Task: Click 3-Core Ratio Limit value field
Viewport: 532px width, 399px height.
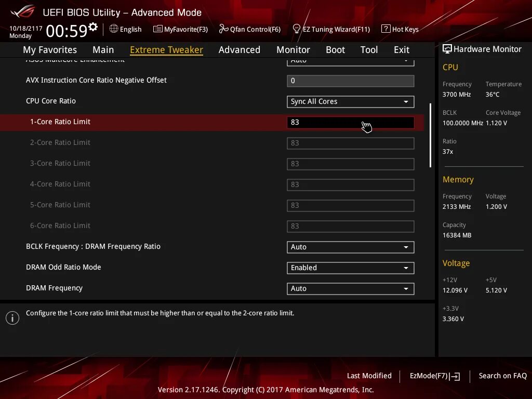Action: click(x=351, y=164)
